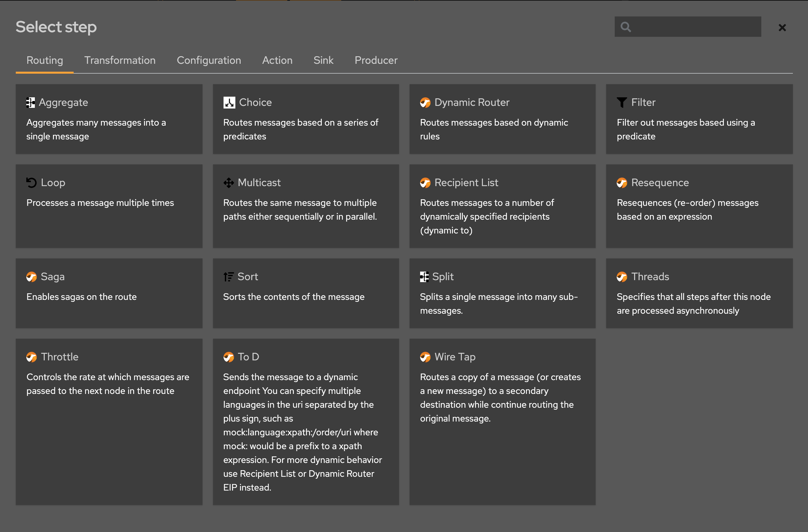Click the Multicast crossed-arrows icon

click(x=228, y=182)
